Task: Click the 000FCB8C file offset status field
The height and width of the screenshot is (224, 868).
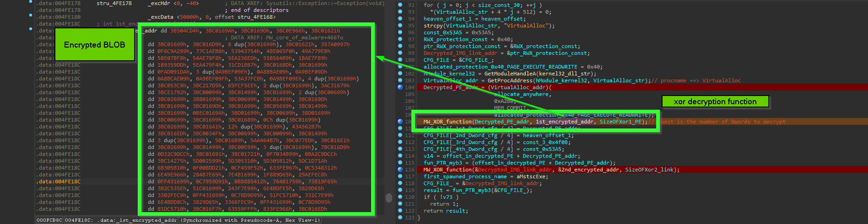Action: pyautogui.click(x=49, y=220)
